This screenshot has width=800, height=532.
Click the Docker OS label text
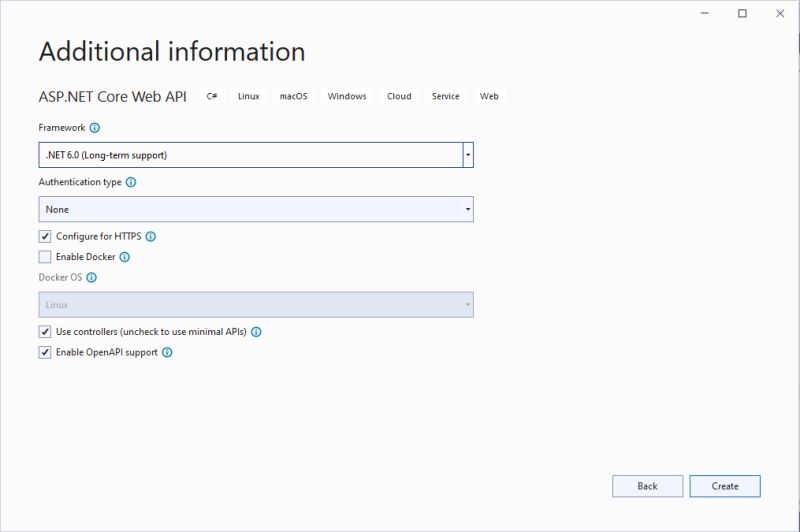tap(60, 277)
